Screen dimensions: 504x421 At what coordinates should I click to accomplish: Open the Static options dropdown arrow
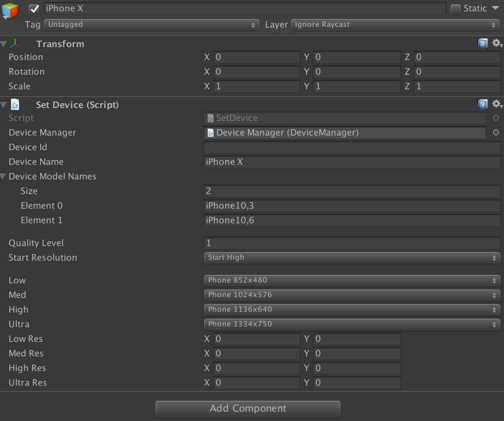495,8
